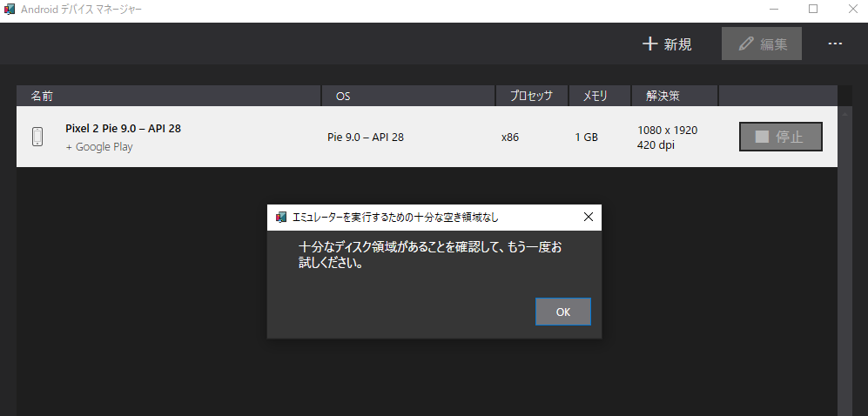Maximize the Android Device Manager window
This screenshot has height=416, width=868.
[x=813, y=10]
